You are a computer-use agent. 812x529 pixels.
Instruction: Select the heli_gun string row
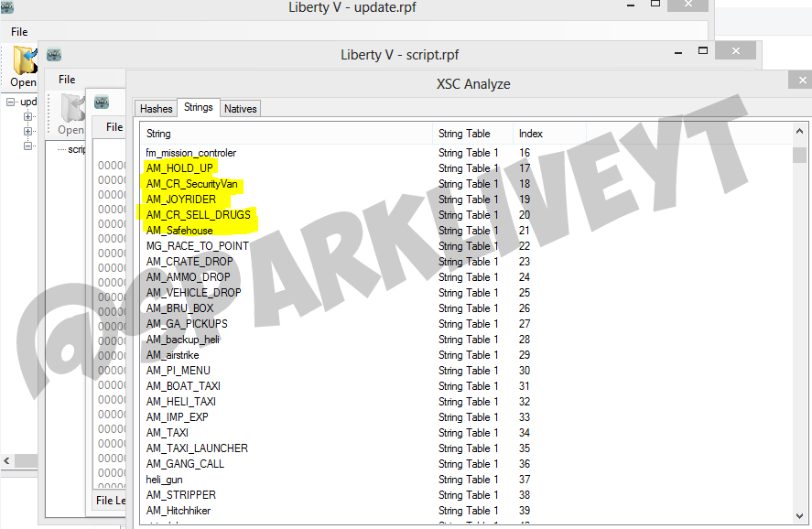pyautogui.click(x=466, y=480)
